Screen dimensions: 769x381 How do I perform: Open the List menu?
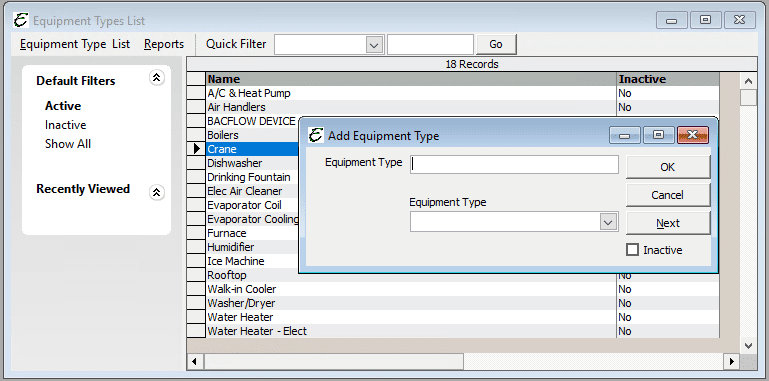pyautogui.click(x=121, y=44)
